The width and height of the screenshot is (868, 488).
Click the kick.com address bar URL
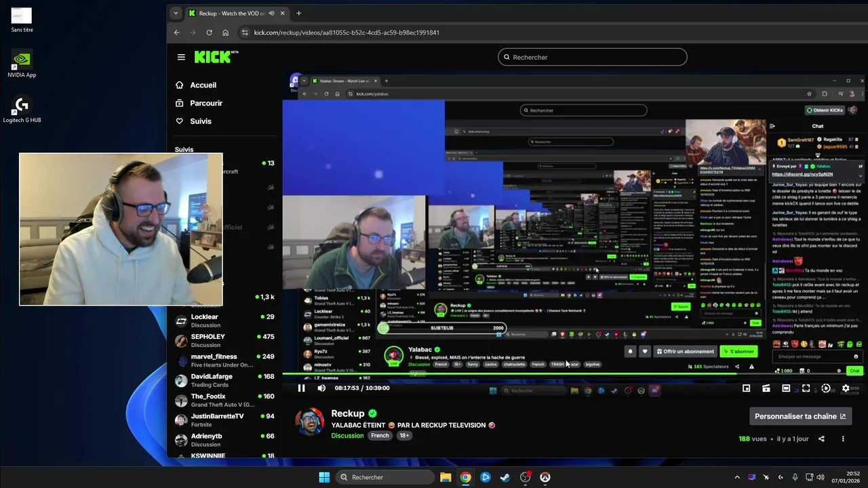pos(347,33)
